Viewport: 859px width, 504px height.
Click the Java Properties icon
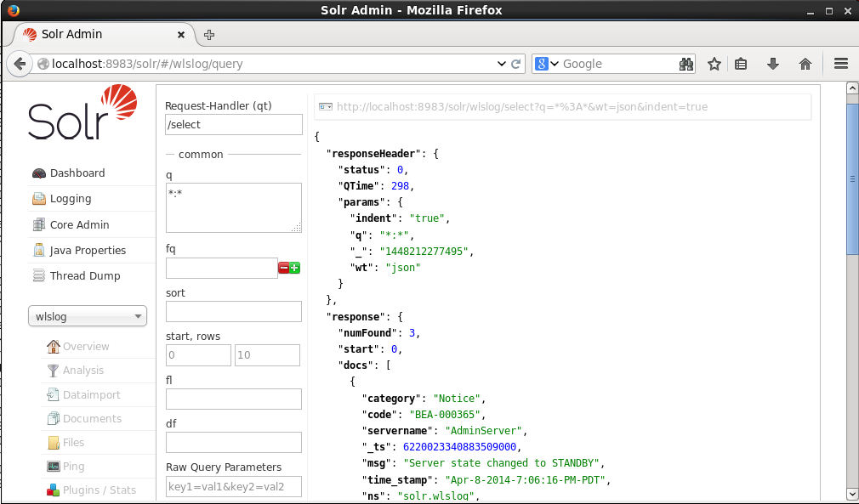(39, 251)
